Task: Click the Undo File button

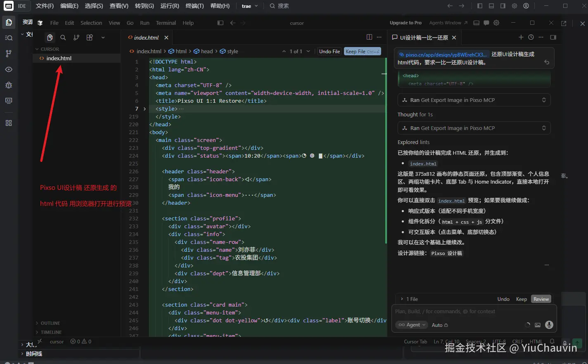Action: pyautogui.click(x=330, y=51)
